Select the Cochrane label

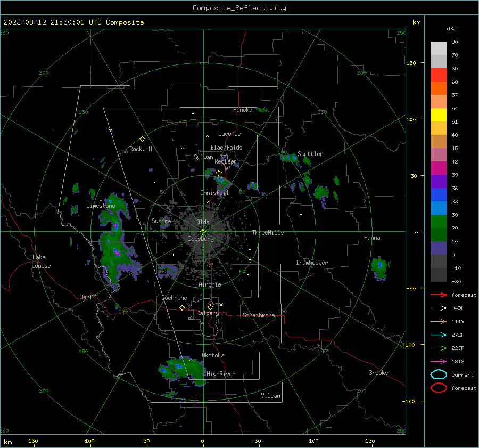[x=174, y=298]
